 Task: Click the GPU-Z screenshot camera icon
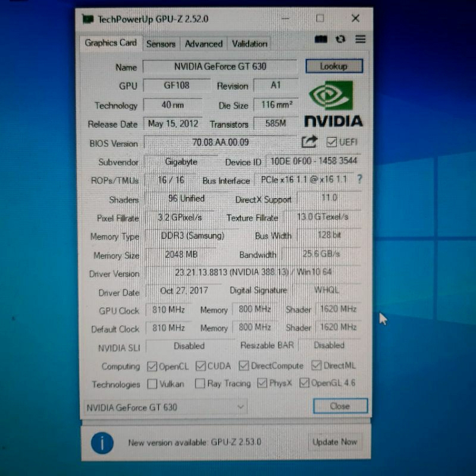[321, 39]
